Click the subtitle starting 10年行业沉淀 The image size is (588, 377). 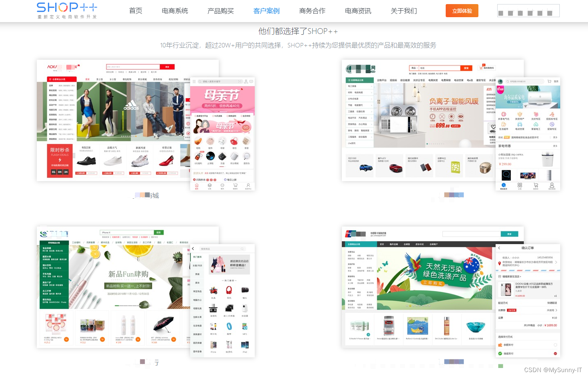(298, 45)
